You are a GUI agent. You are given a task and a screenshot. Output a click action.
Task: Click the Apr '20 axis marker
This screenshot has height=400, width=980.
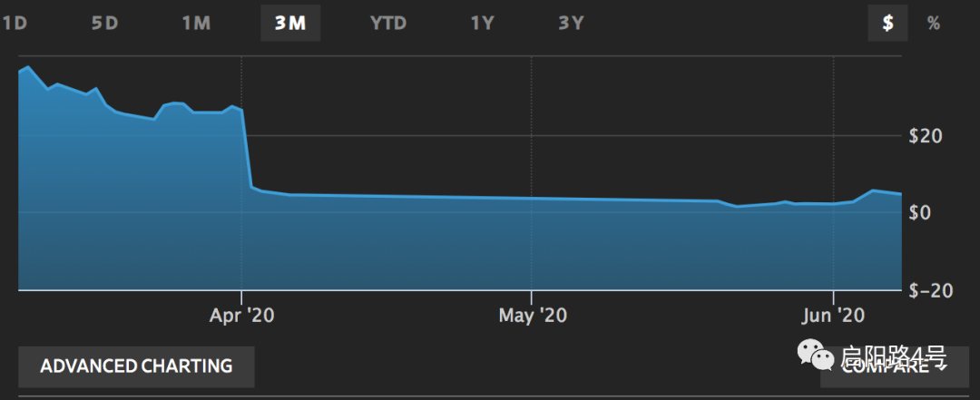point(242,316)
